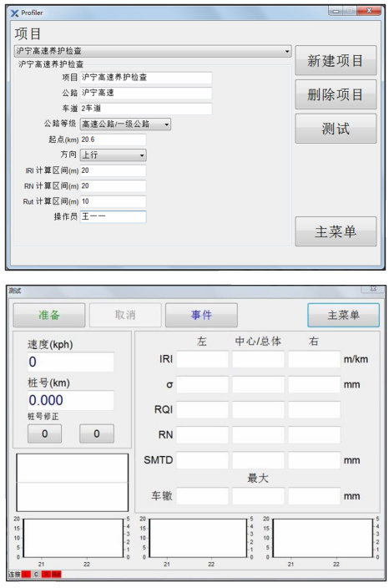Click 主菜单 button in test window
The width and height of the screenshot is (389, 588).
(x=343, y=315)
